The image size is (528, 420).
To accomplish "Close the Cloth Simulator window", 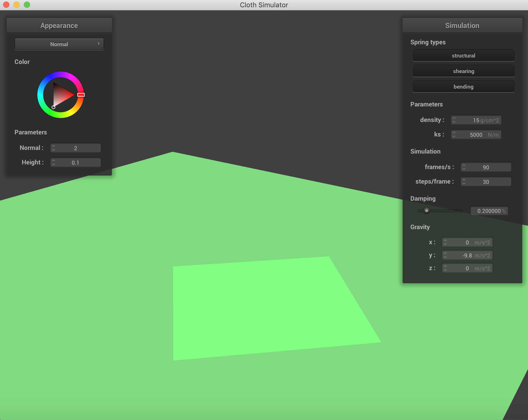I will pos(6,5).
